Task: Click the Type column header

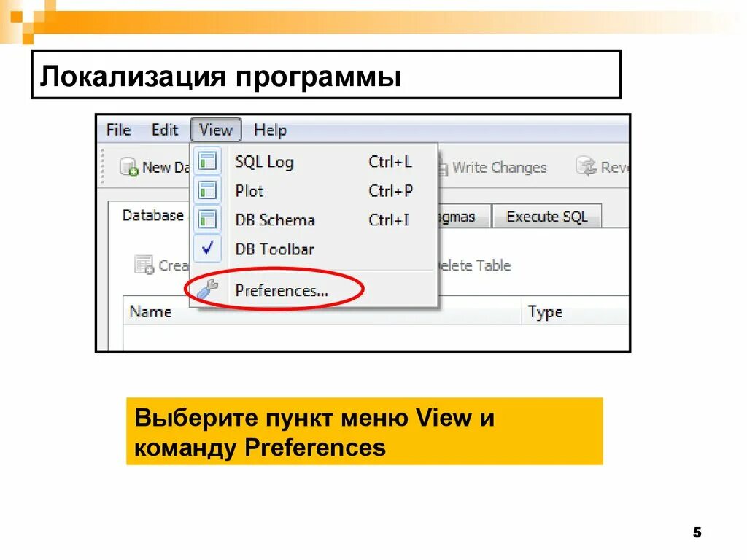Action: click(576, 311)
